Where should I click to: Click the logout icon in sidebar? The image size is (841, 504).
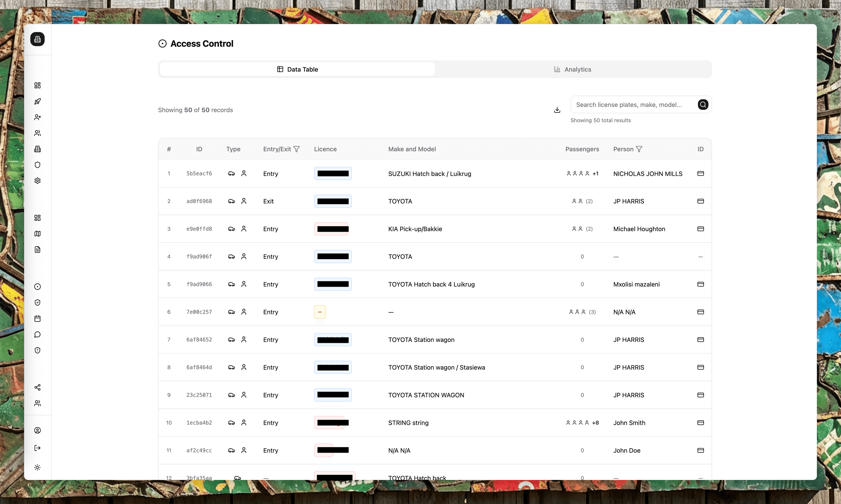[x=37, y=448]
